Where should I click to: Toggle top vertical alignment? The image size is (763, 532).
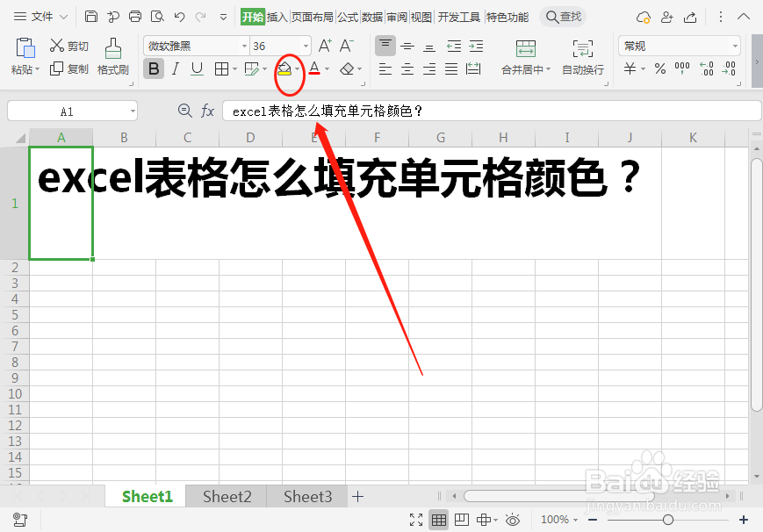(x=385, y=46)
